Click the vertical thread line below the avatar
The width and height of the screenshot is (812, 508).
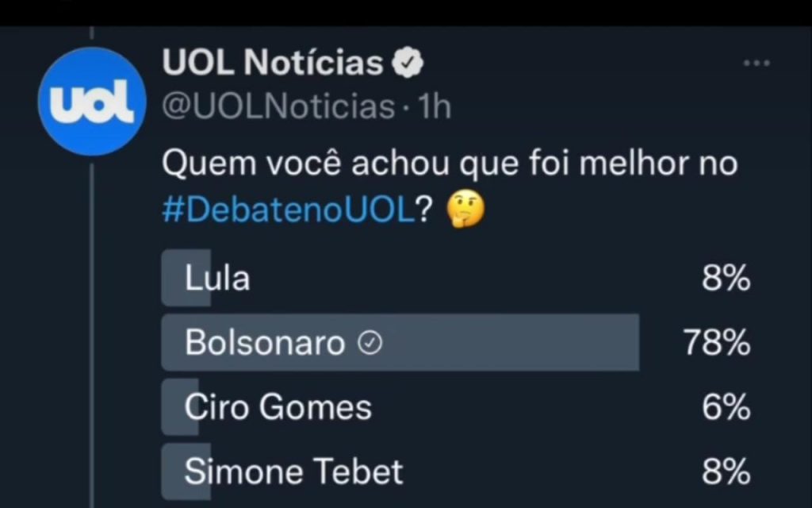coord(92,317)
